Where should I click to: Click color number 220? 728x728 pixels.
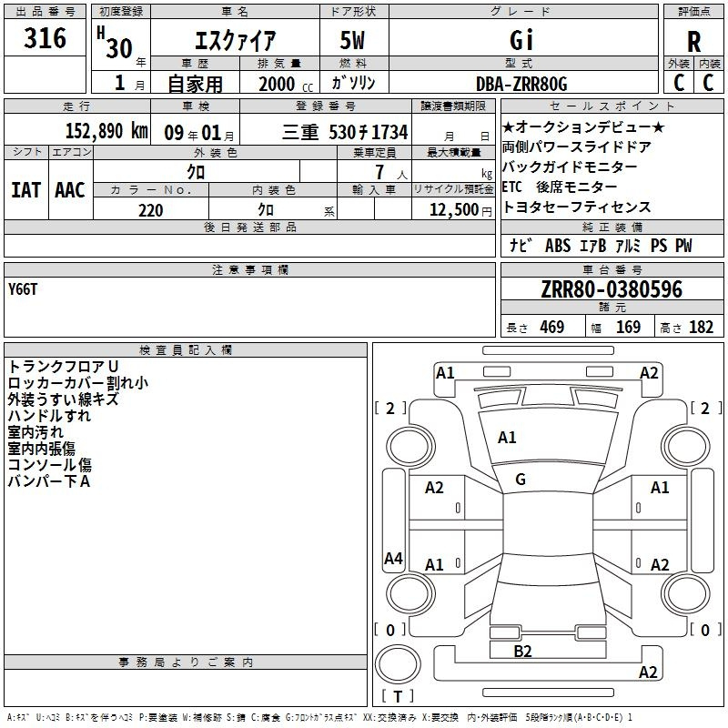click(x=151, y=210)
